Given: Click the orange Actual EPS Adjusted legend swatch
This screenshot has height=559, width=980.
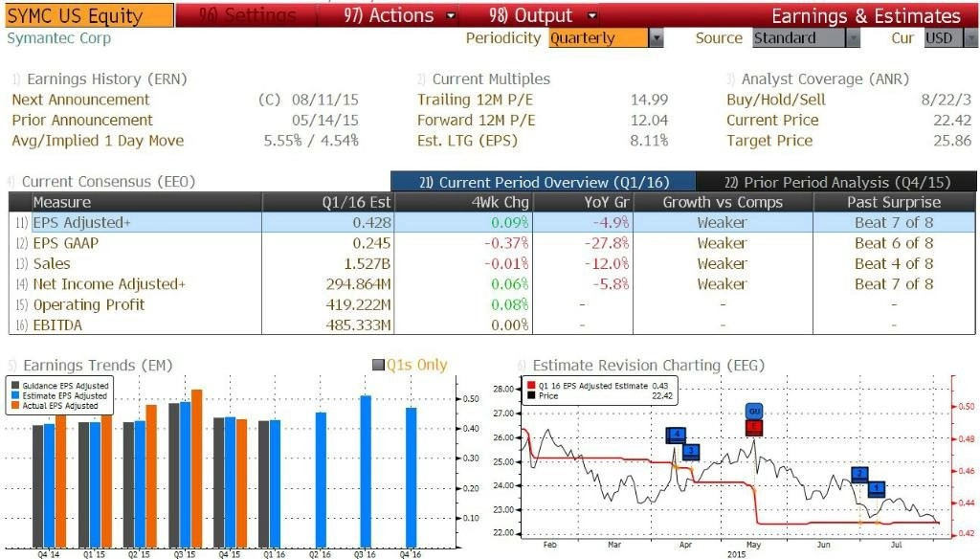Looking at the screenshot, I should point(15,406).
